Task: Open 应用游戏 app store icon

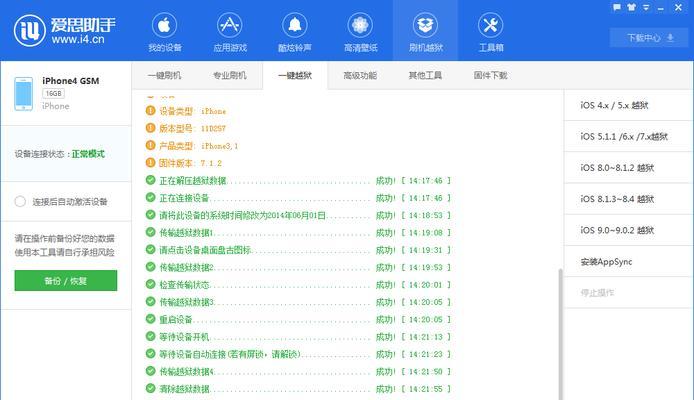Action: [x=229, y=25]
